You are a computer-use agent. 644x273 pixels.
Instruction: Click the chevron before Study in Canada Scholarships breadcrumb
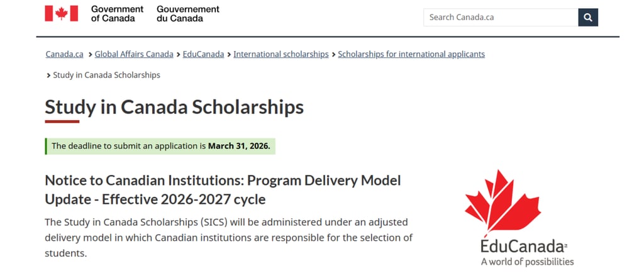point(48,75)
